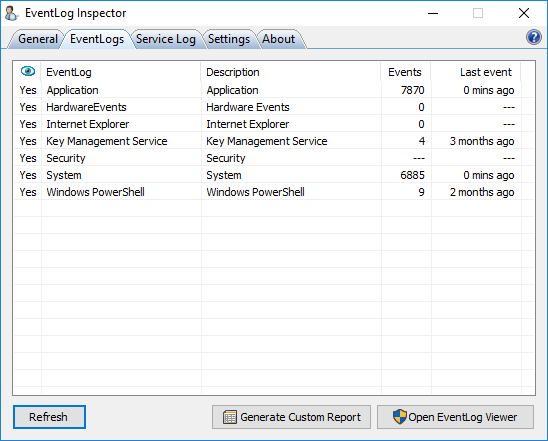Screen dimensions: 548x441
Task: Click the 3 months ago cell
Action: coord(482,141)
